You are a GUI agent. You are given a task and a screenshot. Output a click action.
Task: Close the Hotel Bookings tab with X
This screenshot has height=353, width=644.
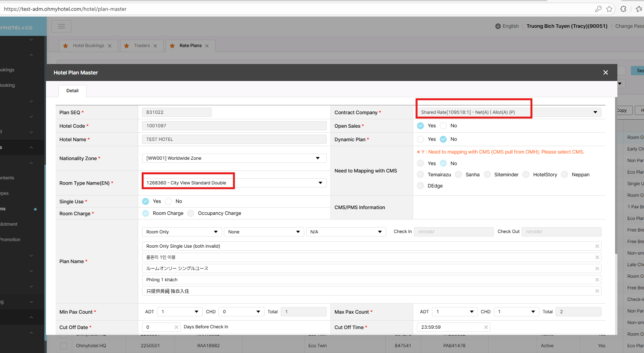tap(110, 46)
